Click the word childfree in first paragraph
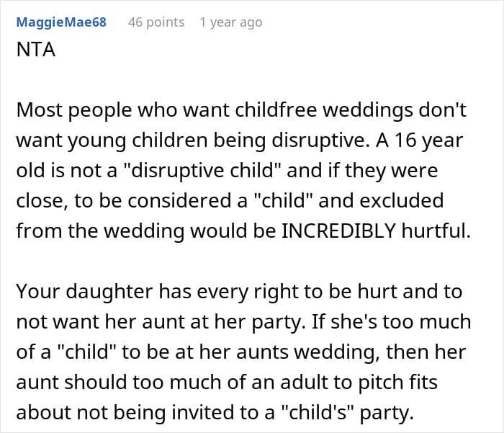The image size is (504, 433). click(x=276, y=110)
